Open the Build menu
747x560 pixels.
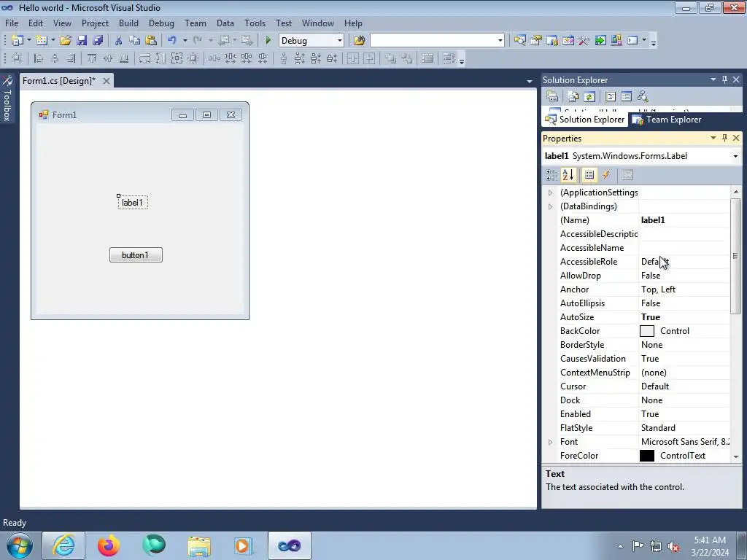128,23
